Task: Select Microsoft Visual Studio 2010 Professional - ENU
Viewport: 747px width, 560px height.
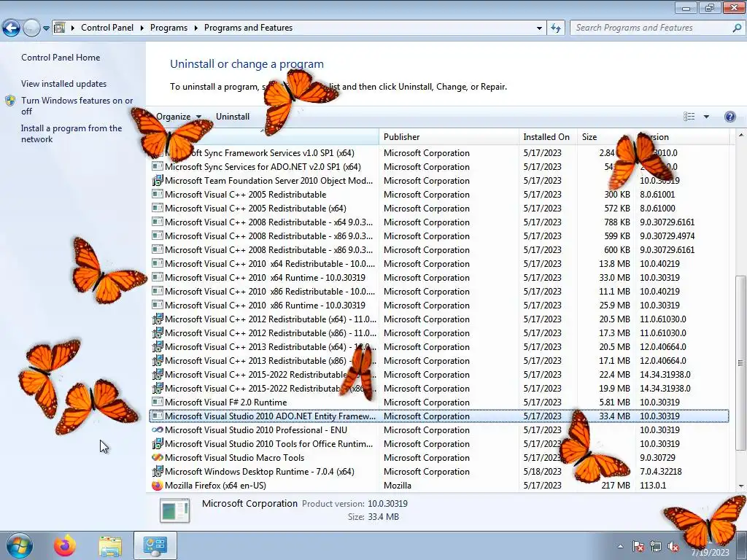Action: pos(439,430)
